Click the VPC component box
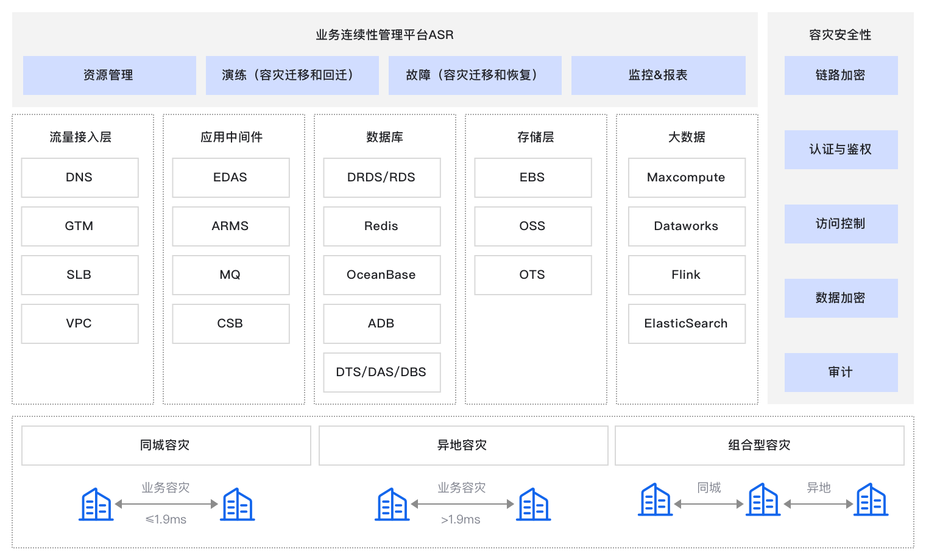The height and width of the screenshot is (560, 926). pos(80,324)
